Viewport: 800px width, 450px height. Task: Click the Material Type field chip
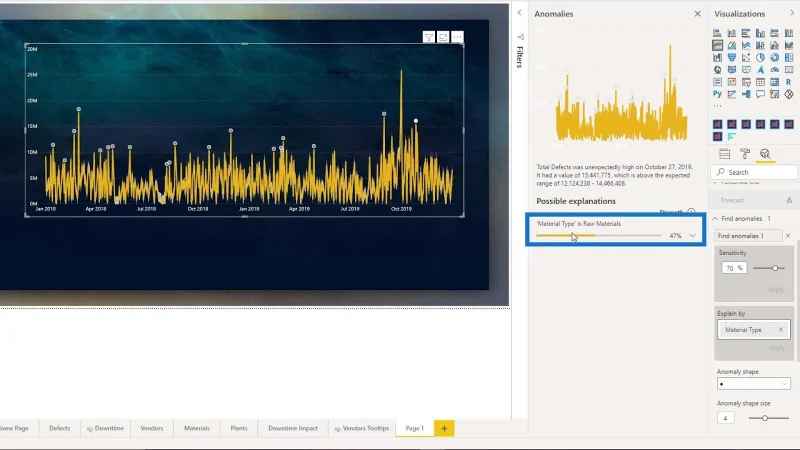tap(754, 330)
